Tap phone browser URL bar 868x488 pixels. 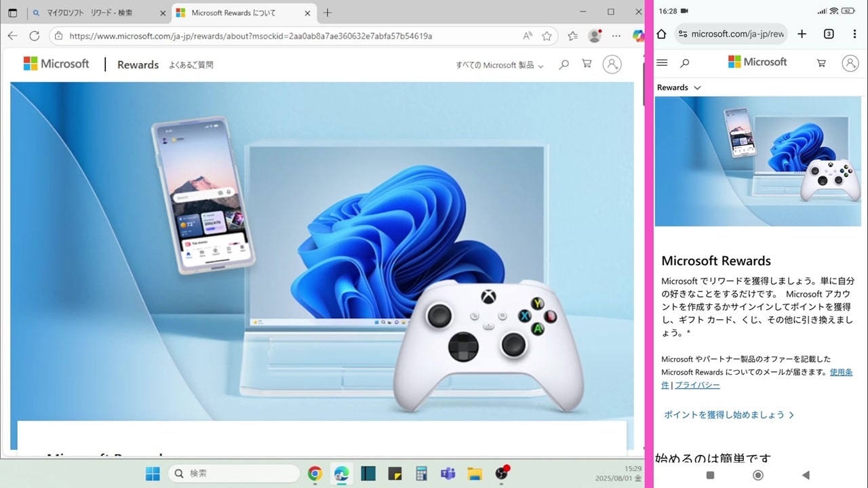[x=731, y=34]
